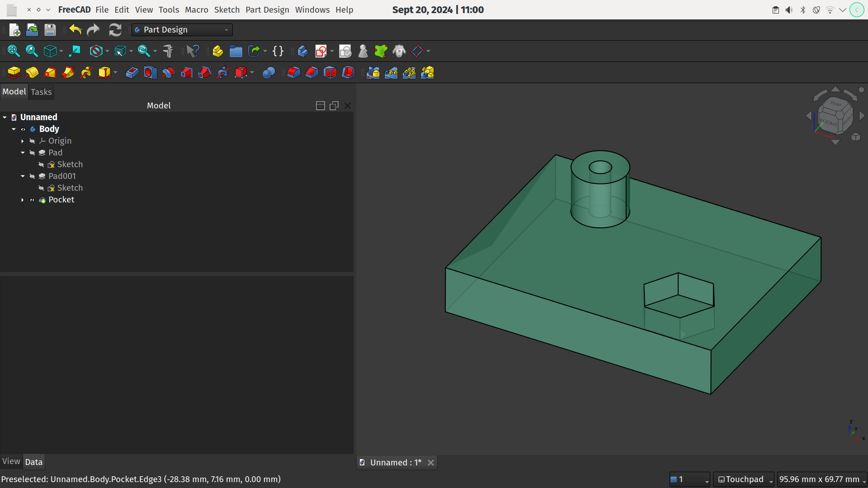The image size is (868, 488).
Task: Click the navigation cube in viewport
Action: pos(835,116)
